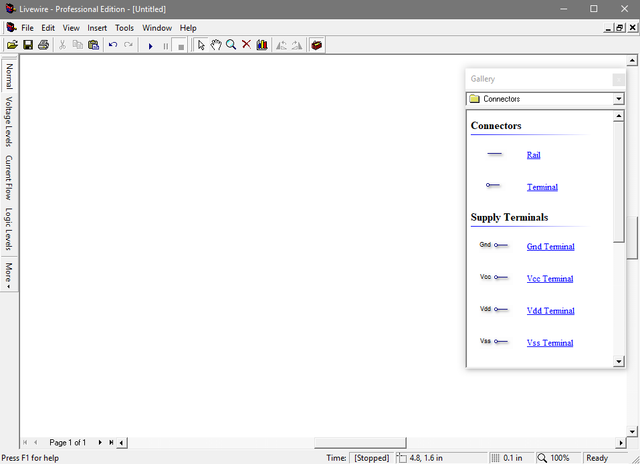
Task: Close the Gallery panel
Action: (x=618, y=79)
